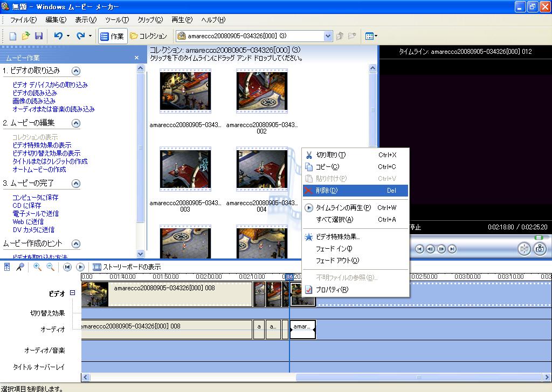Redo the last action
The height and width of the screenshot is (392, 552).
pos(81,36)
